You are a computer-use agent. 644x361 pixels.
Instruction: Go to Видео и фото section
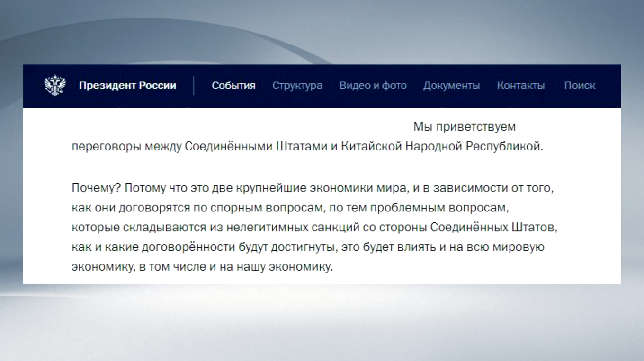(373, 86)
